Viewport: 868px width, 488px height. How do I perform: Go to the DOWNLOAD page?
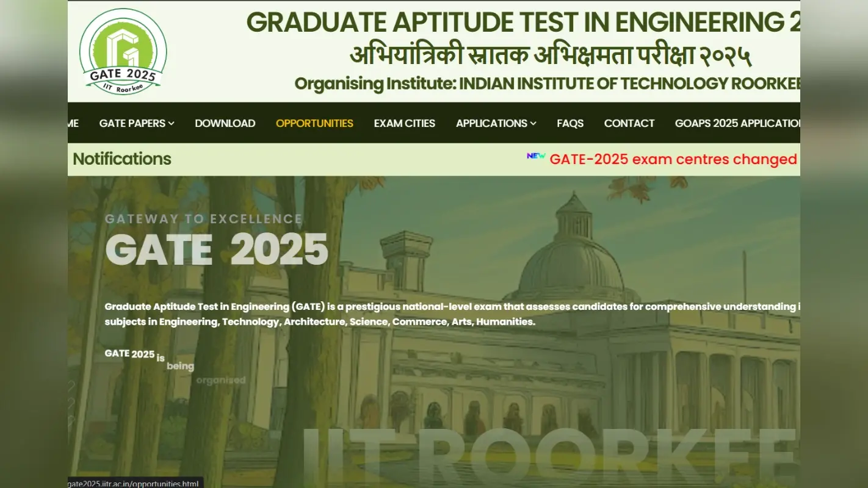(x=225, y=123)
